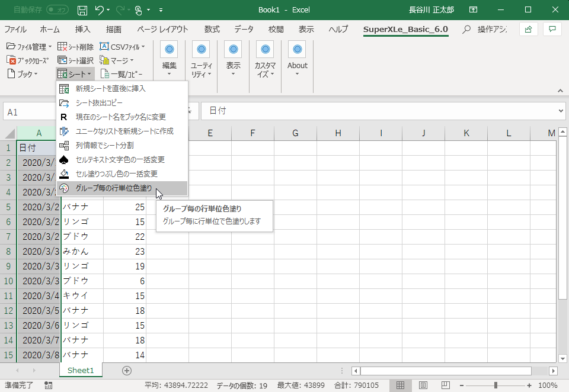Choose セル塗りつぶし色の一括変更
Viewport: 569px width, 392px height.
(122, 173)
